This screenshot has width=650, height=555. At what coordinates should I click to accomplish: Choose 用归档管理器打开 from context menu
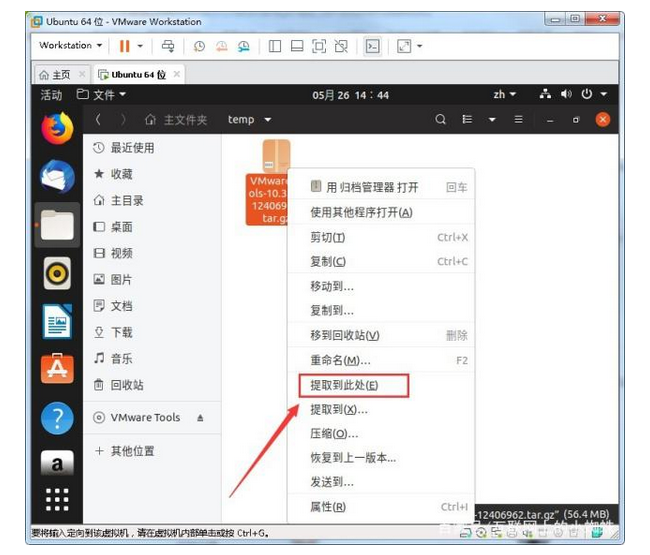[x=381, y=187]
